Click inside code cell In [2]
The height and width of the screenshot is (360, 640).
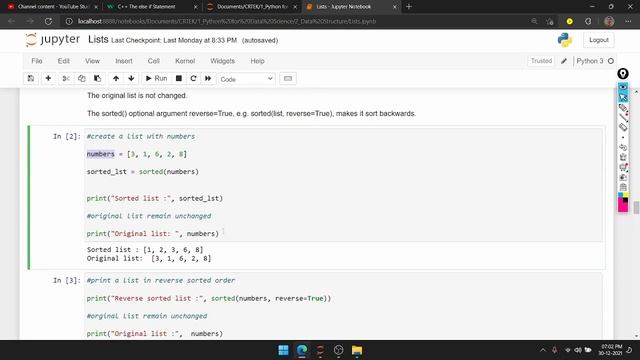(x=343, y=185)
